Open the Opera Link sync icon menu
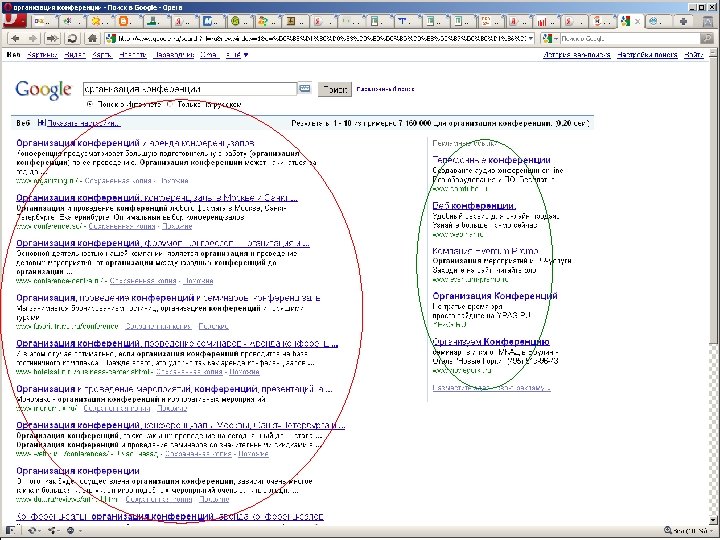 pos(34,530)
